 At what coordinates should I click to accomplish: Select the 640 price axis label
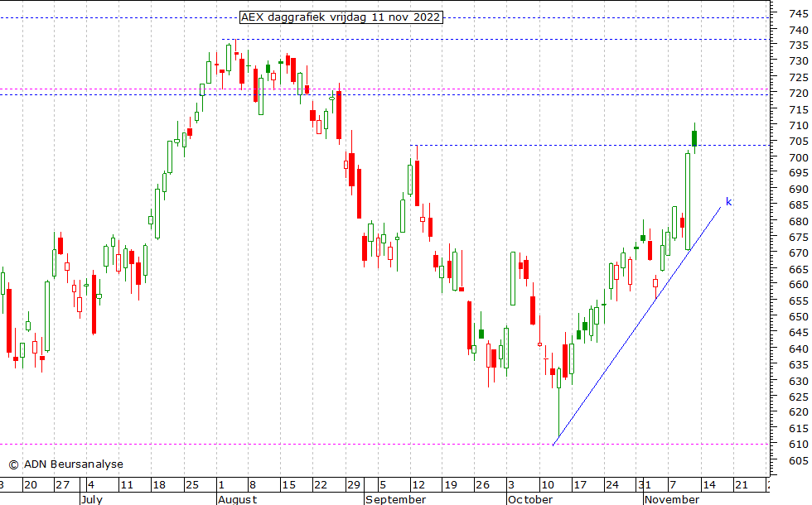pyautogui.click(x=798, y=349)
